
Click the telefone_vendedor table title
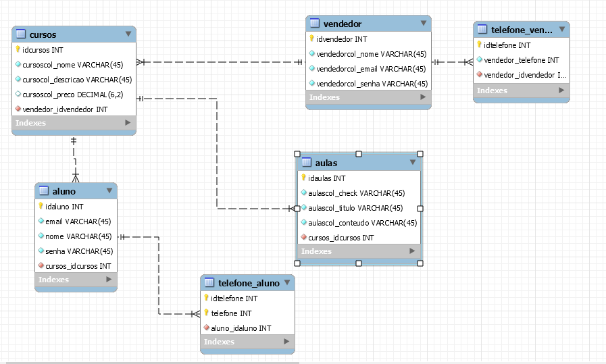tap(522, 30)
